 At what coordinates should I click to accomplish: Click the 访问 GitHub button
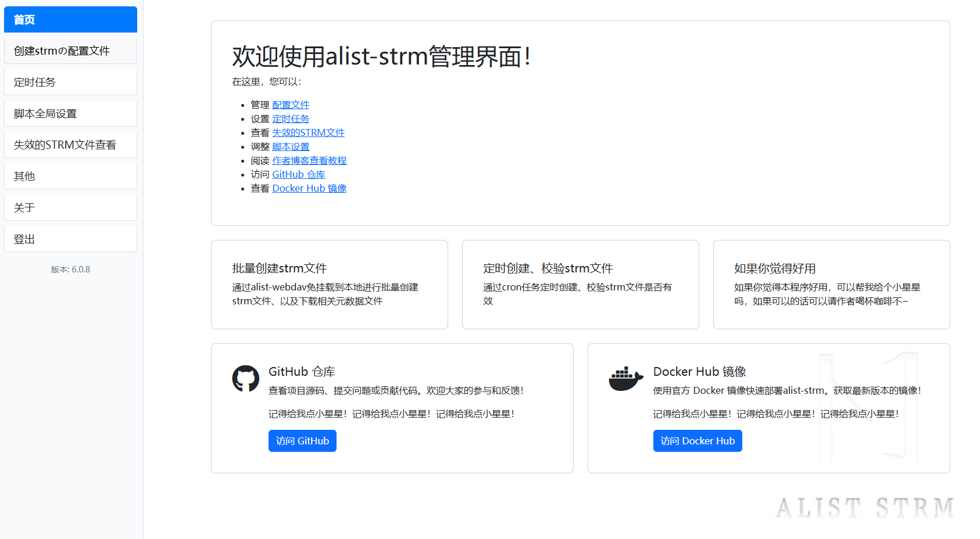(302, 441)
